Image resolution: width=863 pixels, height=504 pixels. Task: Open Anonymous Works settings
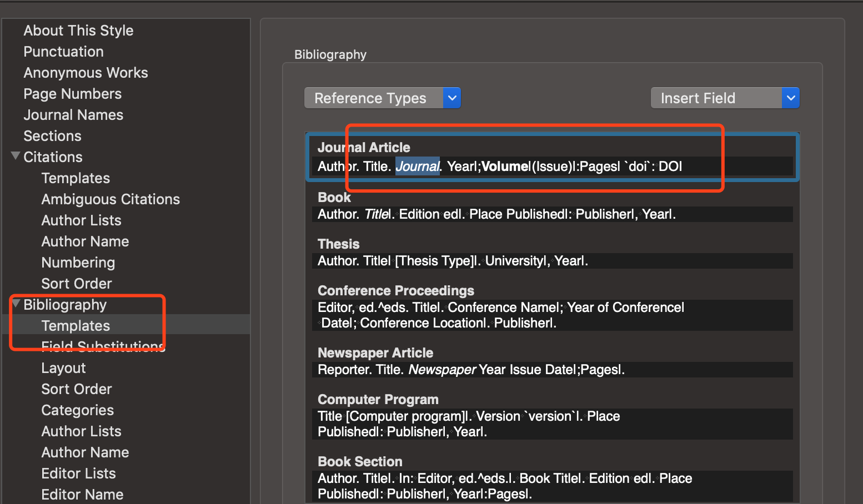86,73
